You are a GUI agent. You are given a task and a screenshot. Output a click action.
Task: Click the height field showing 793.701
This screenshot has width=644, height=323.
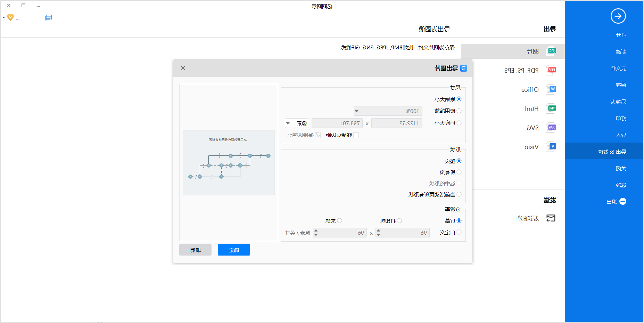pos(337,123)
